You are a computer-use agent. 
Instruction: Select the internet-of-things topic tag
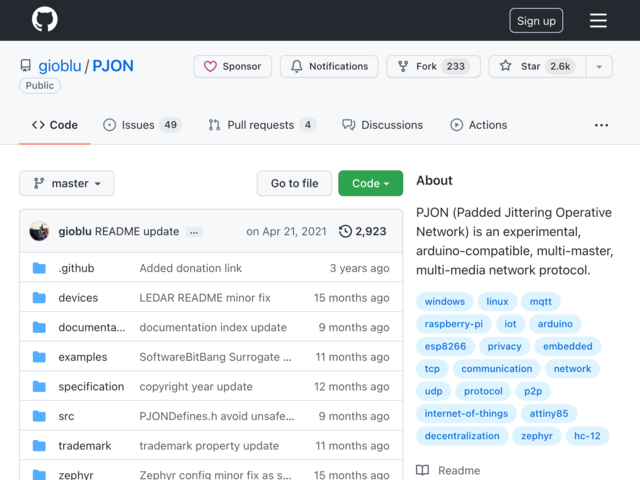[x=466, y=414]
